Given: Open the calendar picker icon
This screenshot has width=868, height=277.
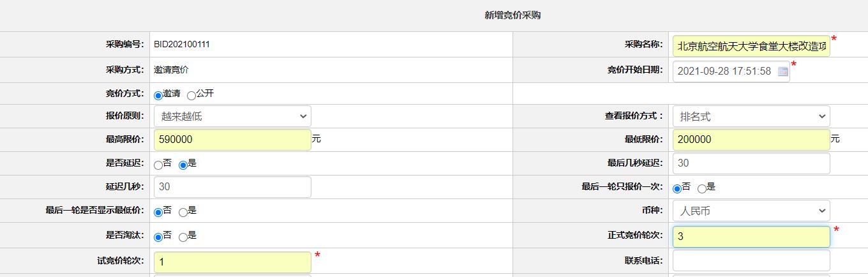Looking at the screenshot, I should [x=782, y=71].
